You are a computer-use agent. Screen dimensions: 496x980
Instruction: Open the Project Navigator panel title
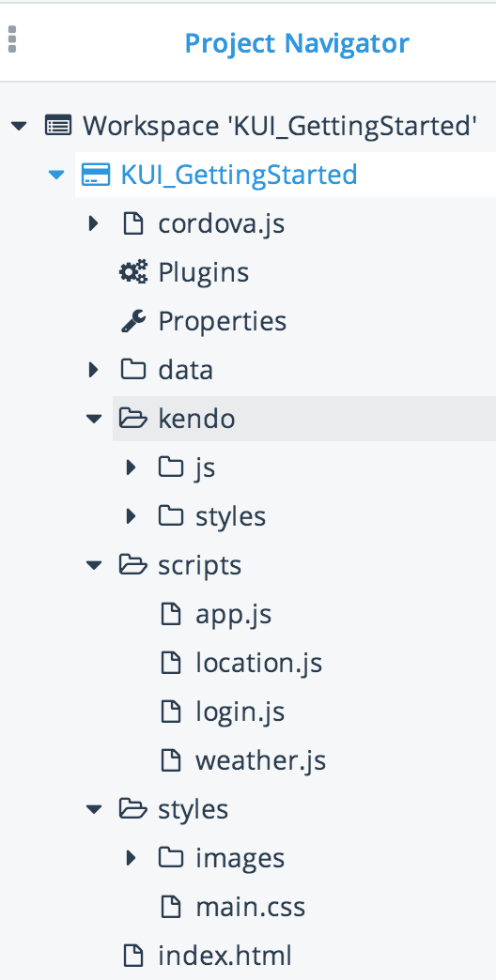point(297,43)
